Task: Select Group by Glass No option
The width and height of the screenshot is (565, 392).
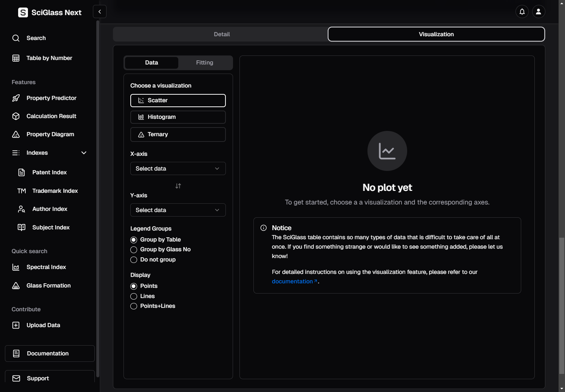Action: coord(134,250)
